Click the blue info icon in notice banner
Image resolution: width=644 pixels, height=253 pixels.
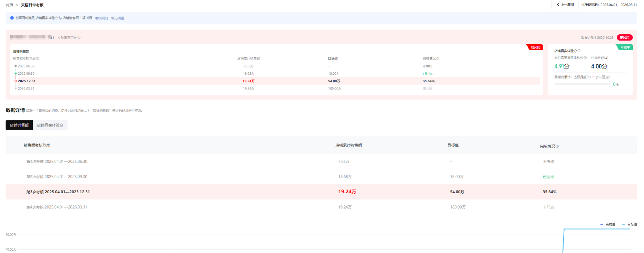(12, 18)
